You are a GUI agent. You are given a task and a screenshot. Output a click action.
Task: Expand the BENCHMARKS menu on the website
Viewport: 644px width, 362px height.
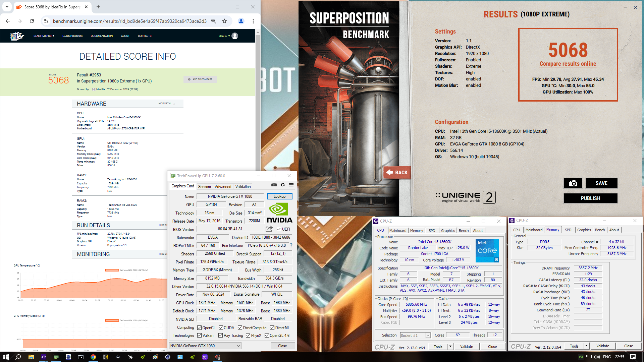44,36
